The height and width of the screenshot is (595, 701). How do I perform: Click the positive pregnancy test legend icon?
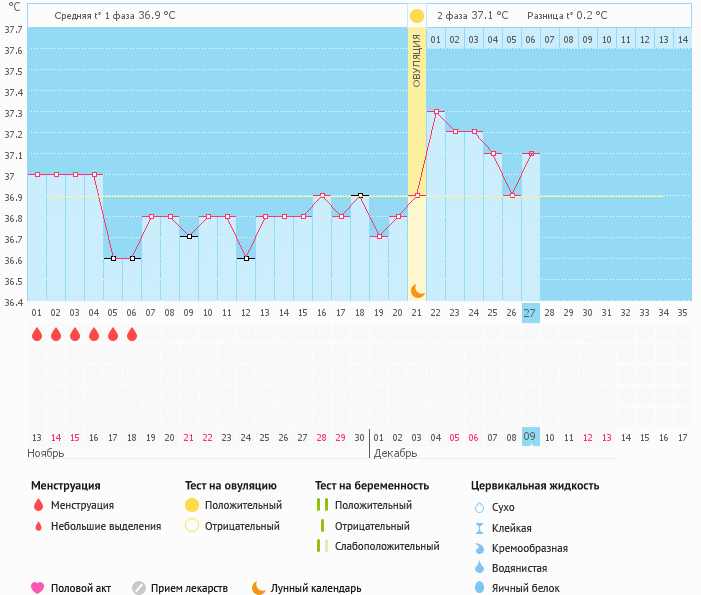click(x=322, y=505)
